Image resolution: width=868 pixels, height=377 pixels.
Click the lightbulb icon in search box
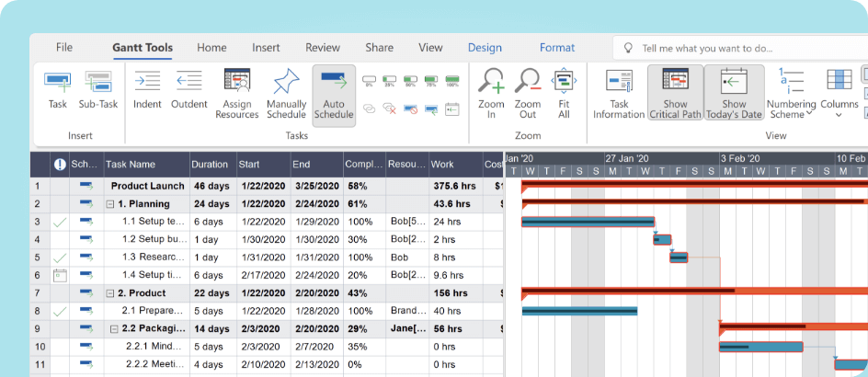[628, 48]
